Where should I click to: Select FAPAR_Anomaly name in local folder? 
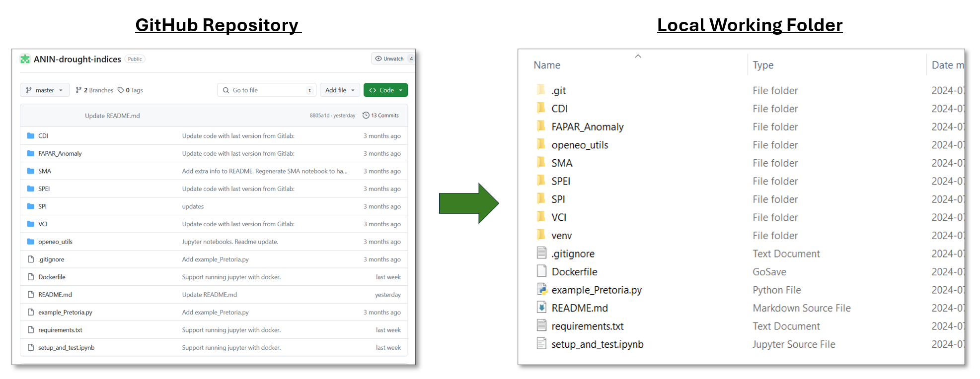tap(588, 126)
